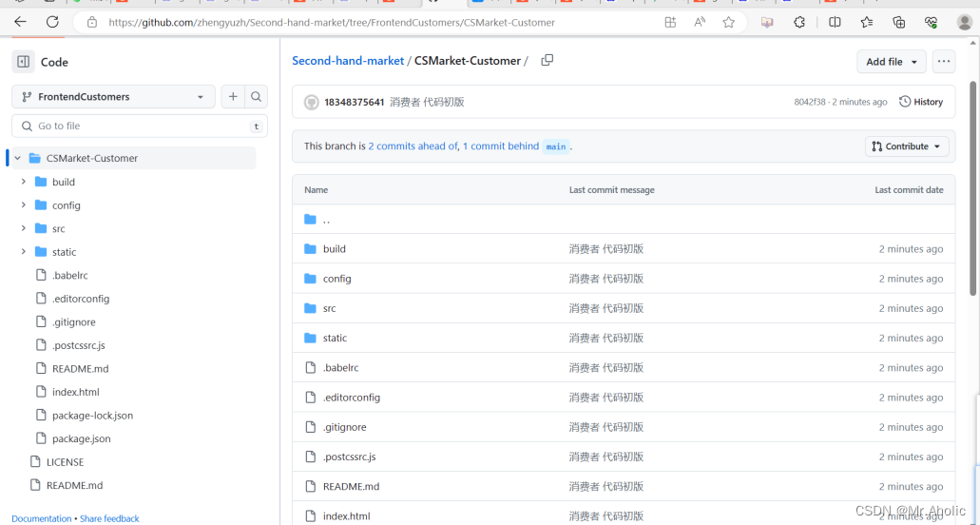Open the 1 commit behind link
The width and height of the screenshot is (980, 525).
501,146
